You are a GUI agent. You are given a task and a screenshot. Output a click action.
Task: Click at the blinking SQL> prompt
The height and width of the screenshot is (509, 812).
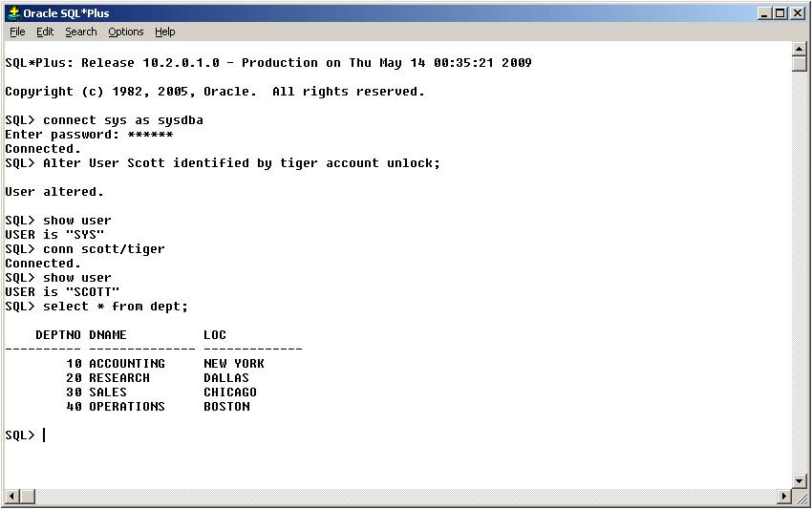(44, 435)
